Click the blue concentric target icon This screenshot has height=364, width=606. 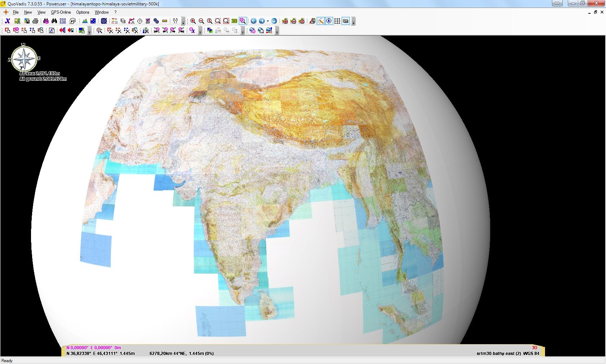click(x=104, y=21)
